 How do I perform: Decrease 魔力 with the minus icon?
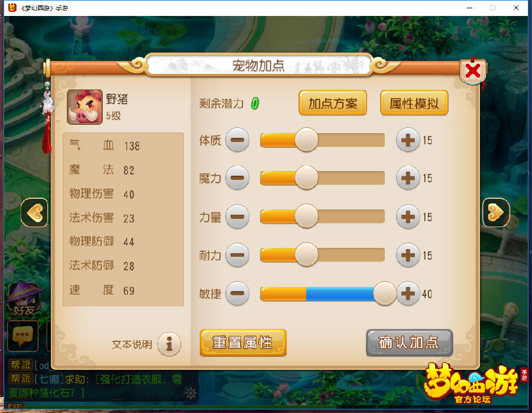click(x=238, y=178)
